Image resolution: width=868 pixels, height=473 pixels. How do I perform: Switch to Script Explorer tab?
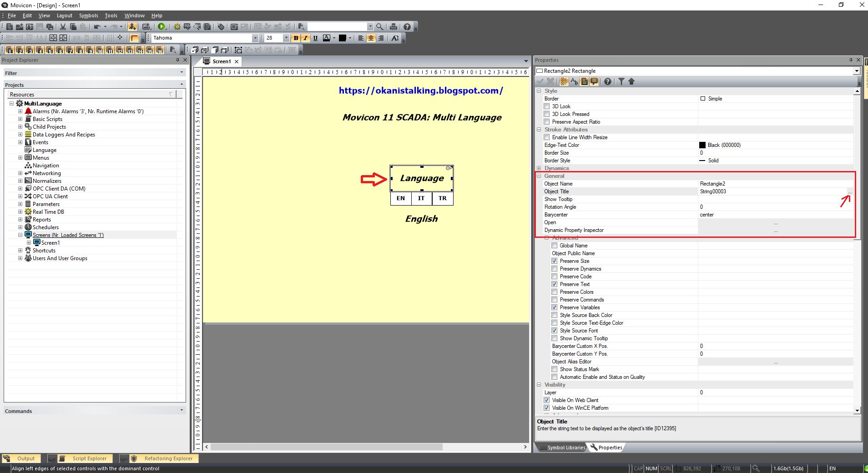85,458
